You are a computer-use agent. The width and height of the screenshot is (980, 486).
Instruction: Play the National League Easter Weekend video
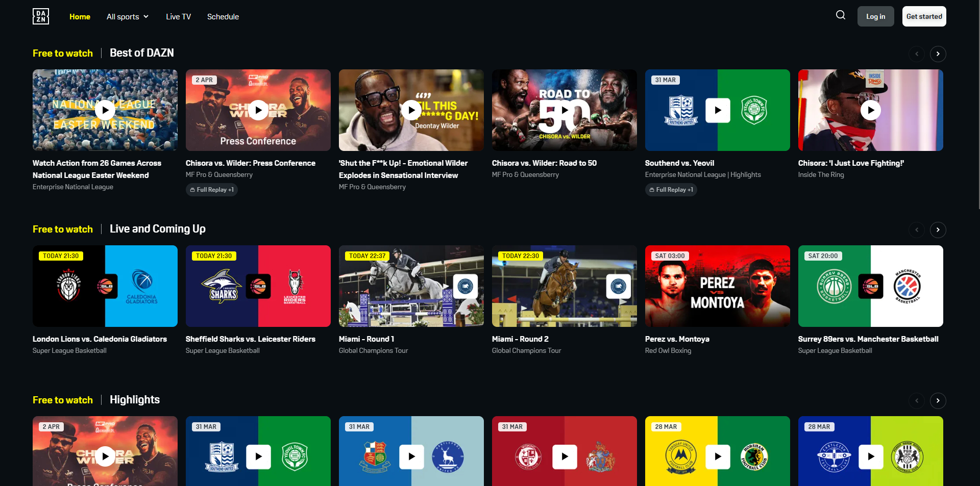coord(105,110)
